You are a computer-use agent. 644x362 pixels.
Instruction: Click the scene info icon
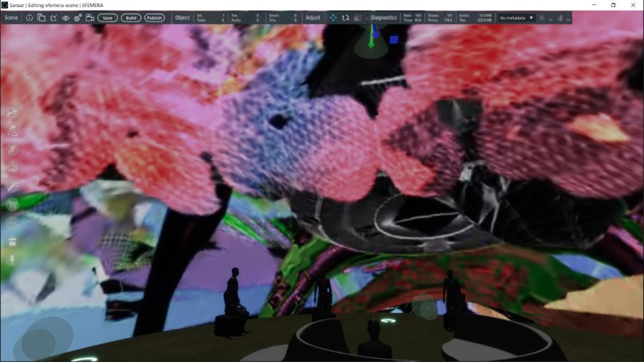click(x=29, y=18)
